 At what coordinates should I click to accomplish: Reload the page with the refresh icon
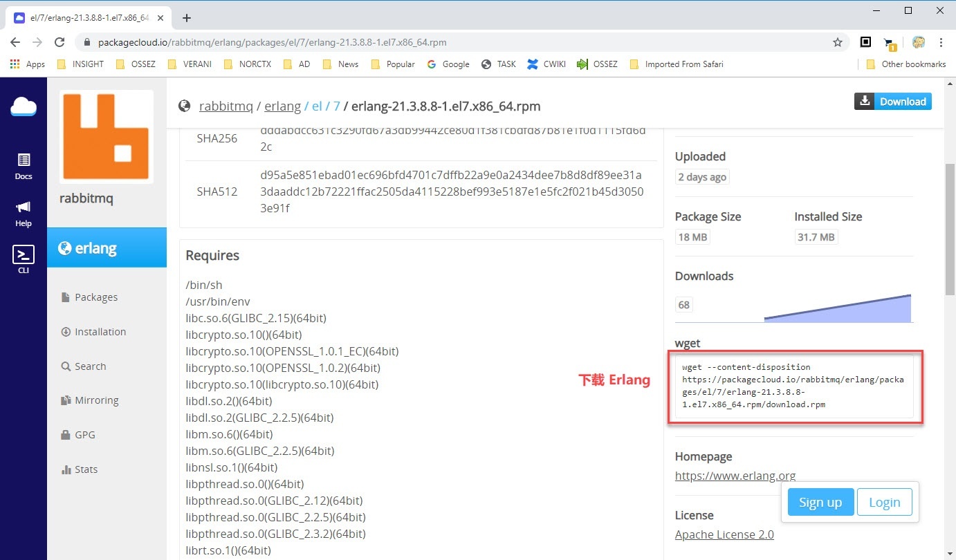click(59, 42)
